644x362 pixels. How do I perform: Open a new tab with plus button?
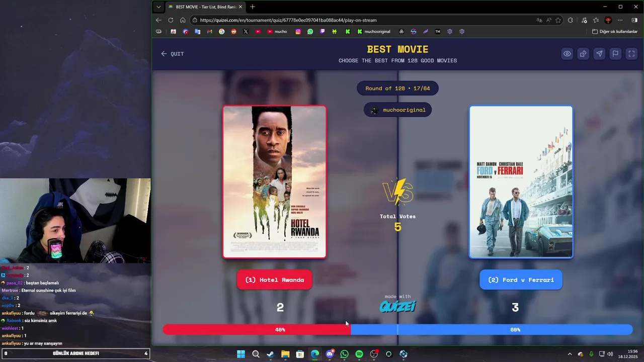click(253, 7)
